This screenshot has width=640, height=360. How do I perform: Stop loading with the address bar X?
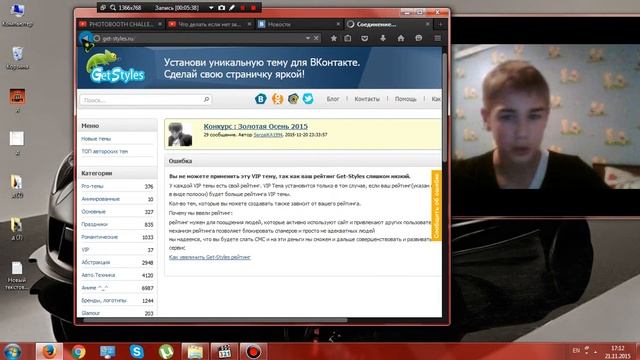click(x=316, y=38)
